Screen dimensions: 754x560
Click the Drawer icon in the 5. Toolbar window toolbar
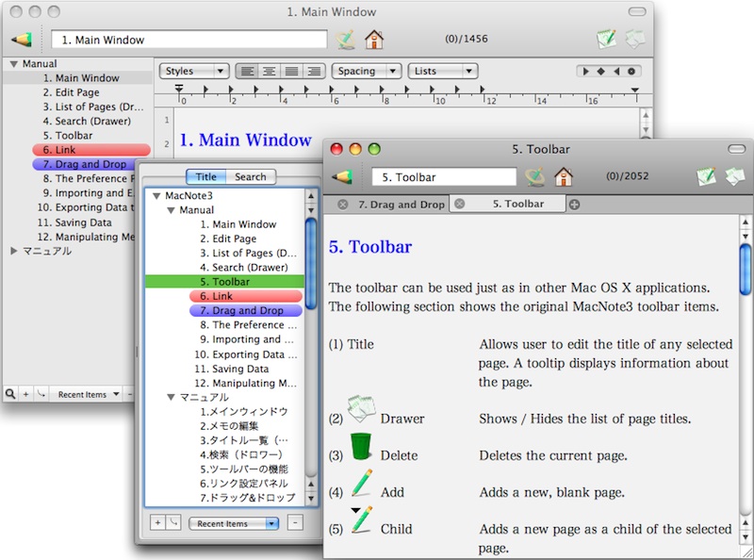[x=733, y=176]
